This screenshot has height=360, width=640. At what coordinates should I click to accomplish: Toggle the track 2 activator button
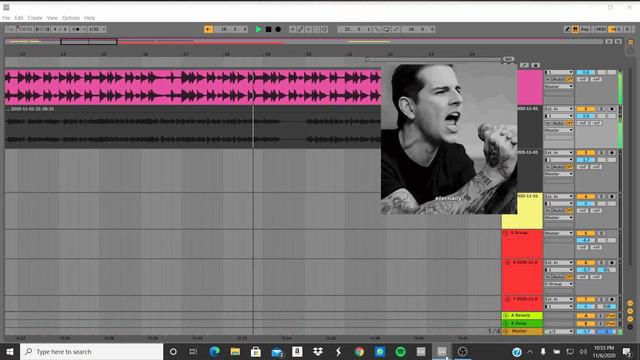[x=586, y=109]
